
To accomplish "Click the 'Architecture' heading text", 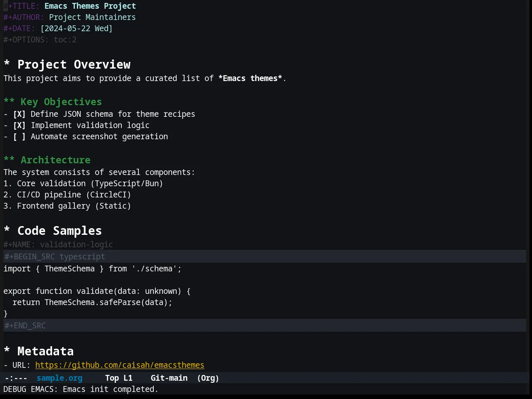I will (x=56, y=160).
